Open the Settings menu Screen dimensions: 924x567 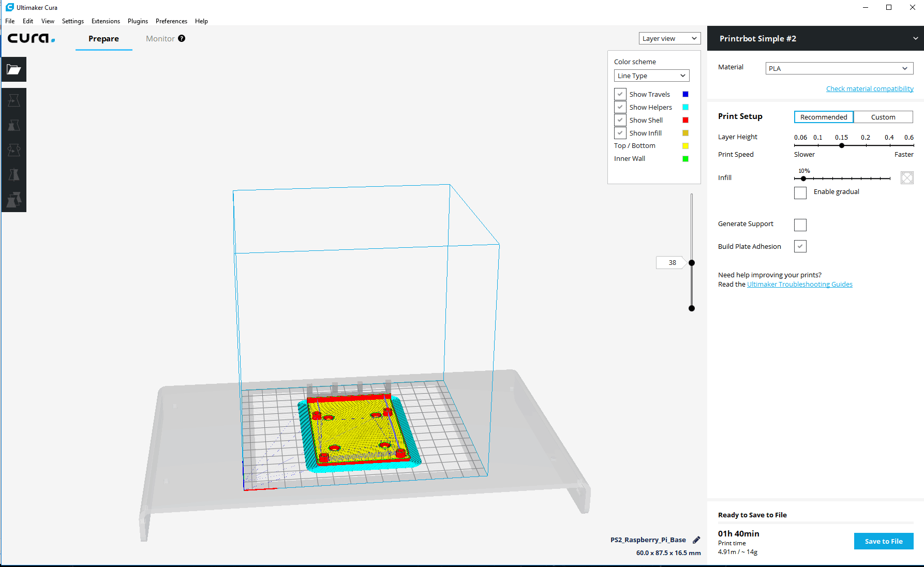click(x=73, y=21)
